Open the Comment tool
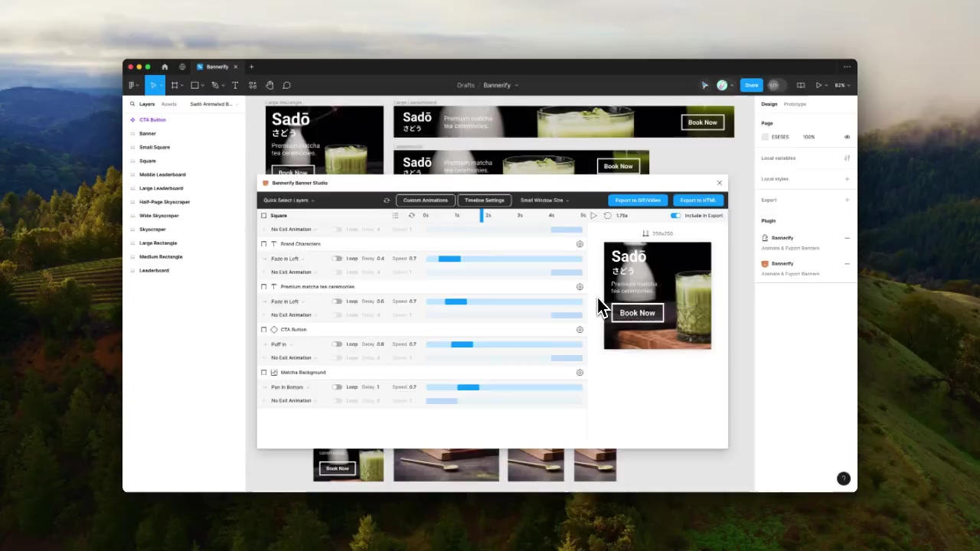This screenshot has height=551, width=980. [286, 85]
